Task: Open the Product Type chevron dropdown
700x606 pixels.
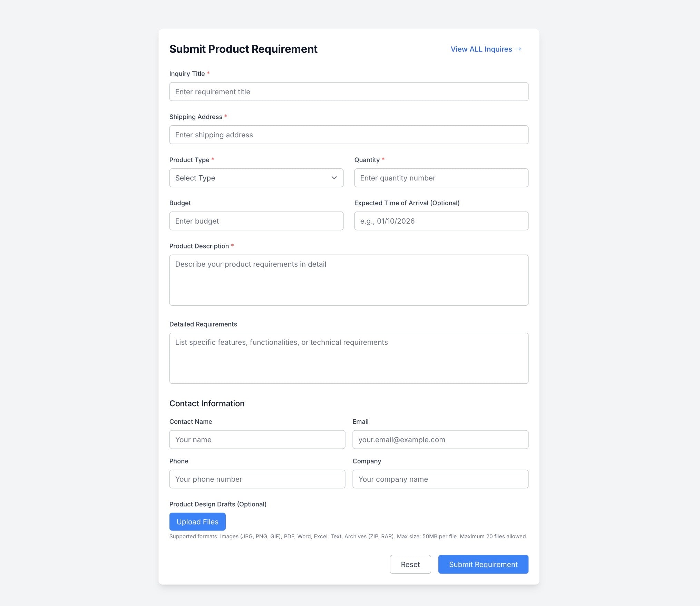Action: (x=334, y=178)
